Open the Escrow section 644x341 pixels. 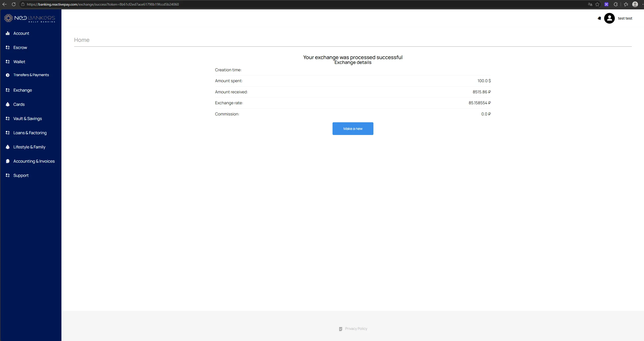coord(20,47)
